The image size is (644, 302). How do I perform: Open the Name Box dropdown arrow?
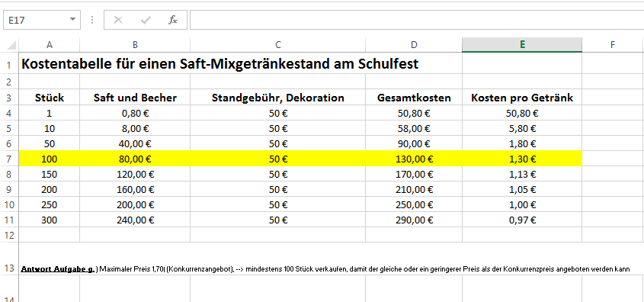pyautogui.click(x=72, y=19)
